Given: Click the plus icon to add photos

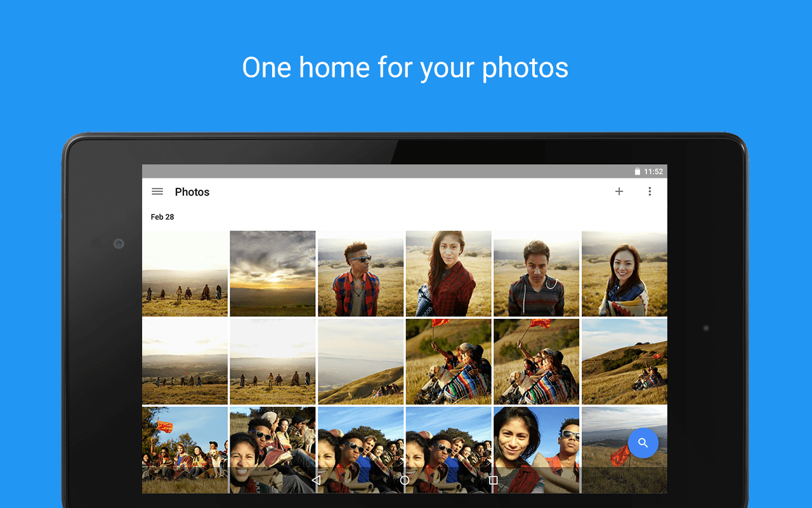Looking at the screenshot, I should coord(619,191).
